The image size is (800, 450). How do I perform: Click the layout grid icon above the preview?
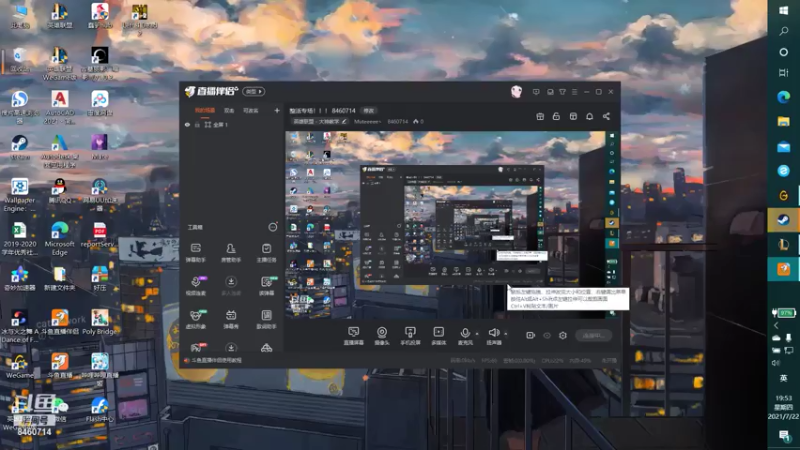(x=573, y=116)
